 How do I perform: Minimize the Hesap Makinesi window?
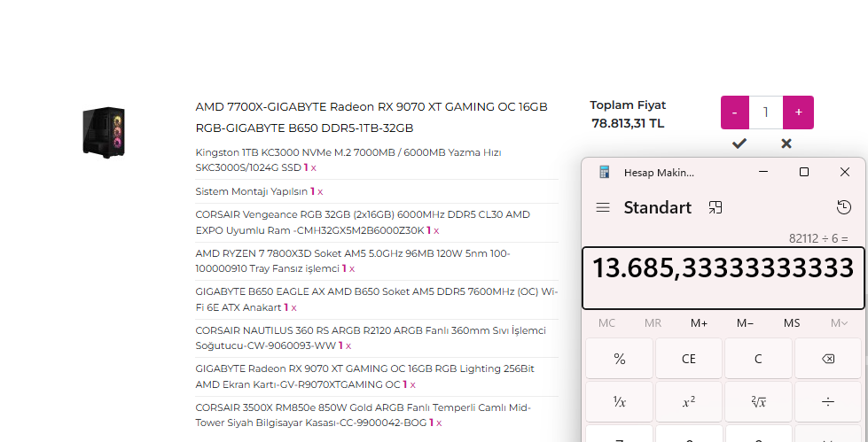(x=763, y=172)
